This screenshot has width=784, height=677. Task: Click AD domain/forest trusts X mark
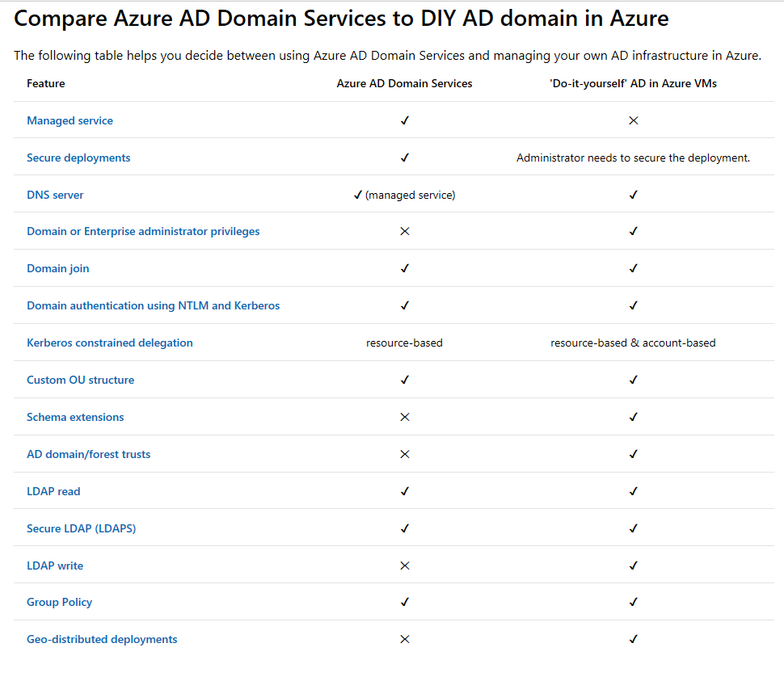click(405, 454)
